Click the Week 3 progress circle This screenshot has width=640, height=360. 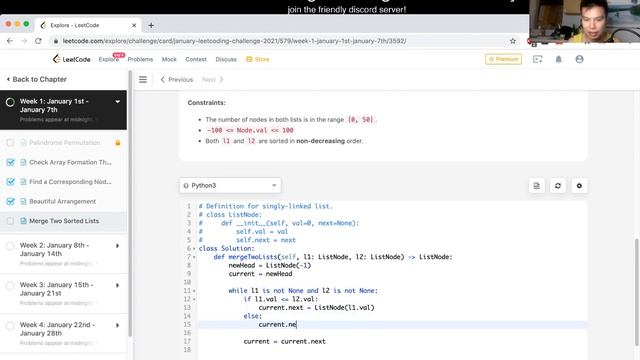coord(10,286)
